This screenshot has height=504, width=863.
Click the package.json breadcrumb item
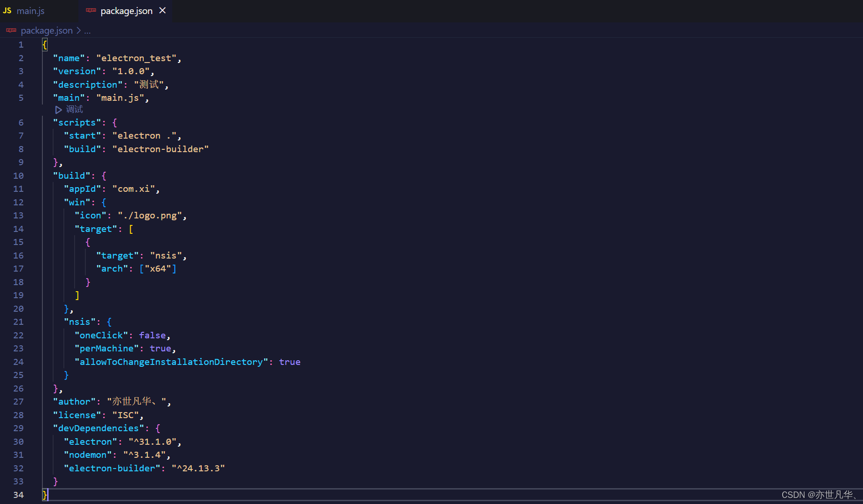click(x=47, y=30)
